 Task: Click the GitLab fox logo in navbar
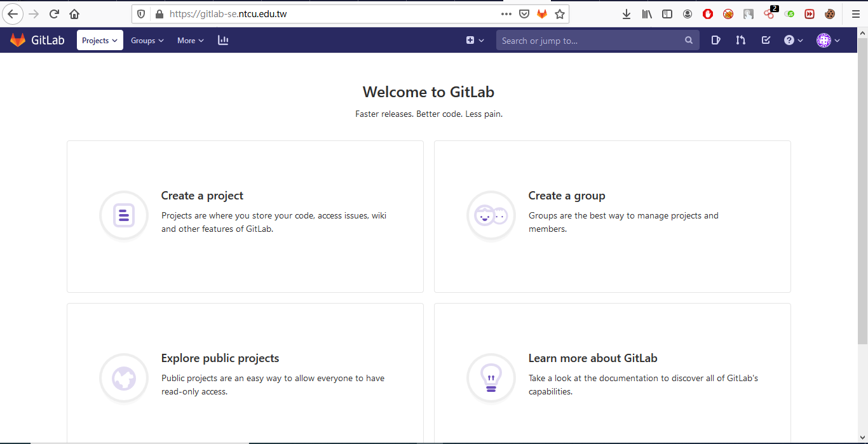click(18, 40)
